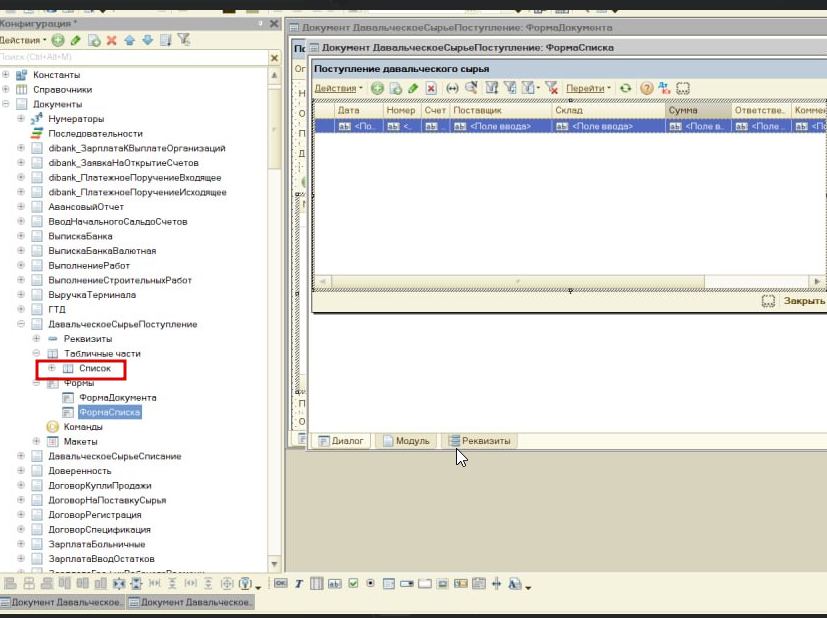Open the Перейти dropdown in form toolbar
This screenshot has height=618, width=827.
click(588, 88)
